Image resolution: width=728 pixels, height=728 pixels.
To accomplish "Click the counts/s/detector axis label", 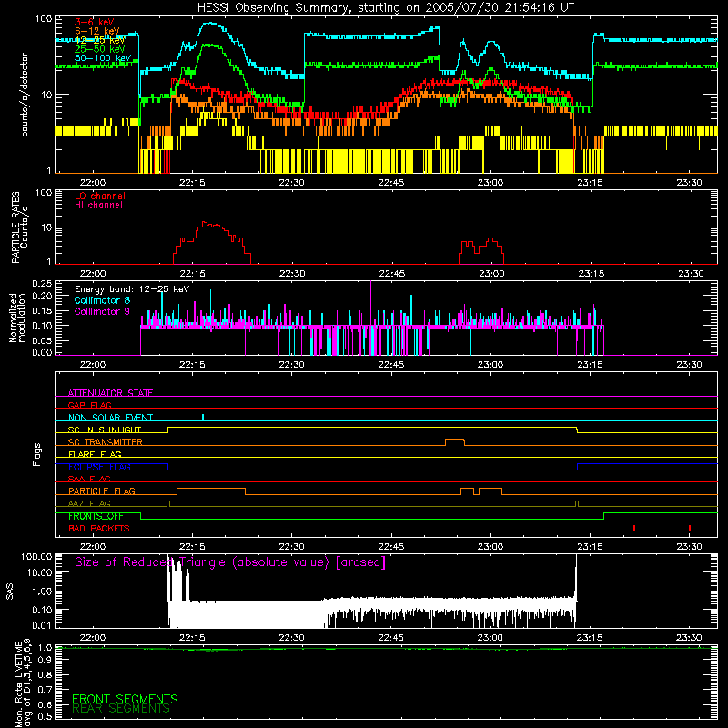I will point(25,95).
